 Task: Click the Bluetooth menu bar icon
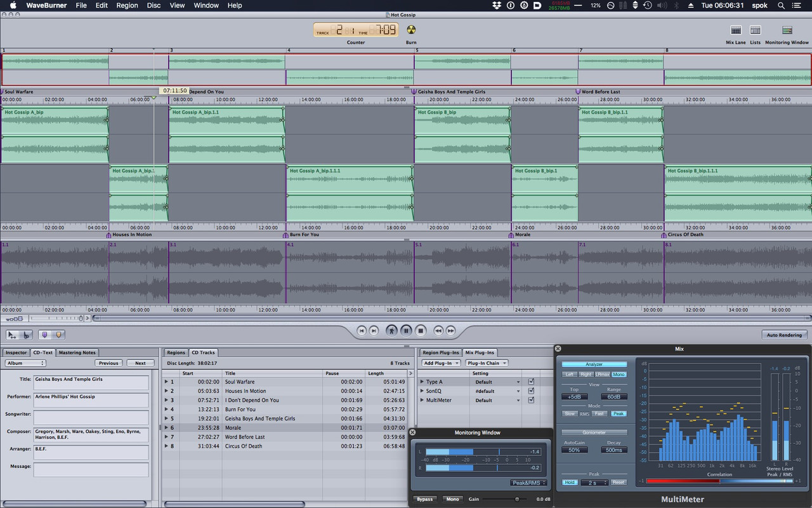(676, 5)
